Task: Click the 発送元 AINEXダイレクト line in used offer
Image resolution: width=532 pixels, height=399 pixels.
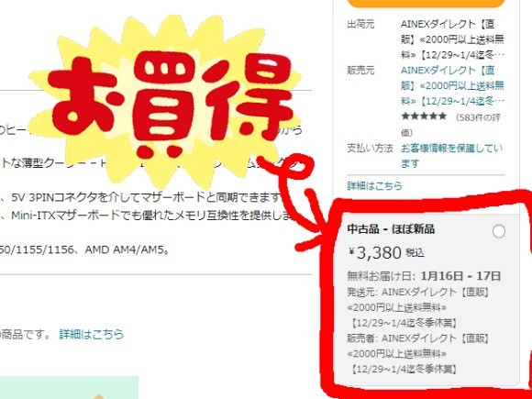Action: pos(418,307)
